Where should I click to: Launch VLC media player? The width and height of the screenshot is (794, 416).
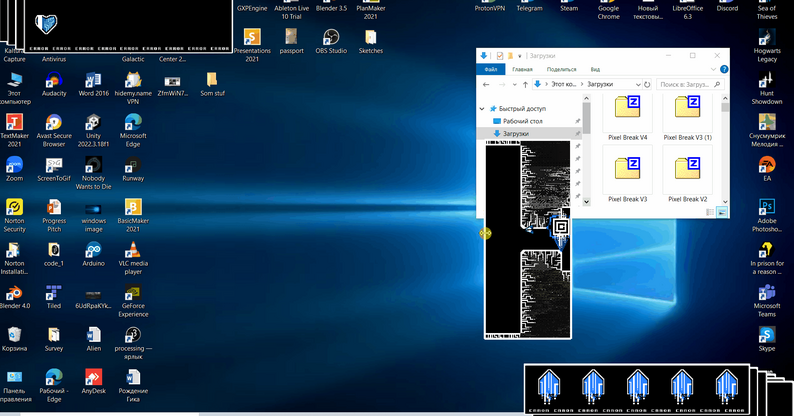pos(133,251)
